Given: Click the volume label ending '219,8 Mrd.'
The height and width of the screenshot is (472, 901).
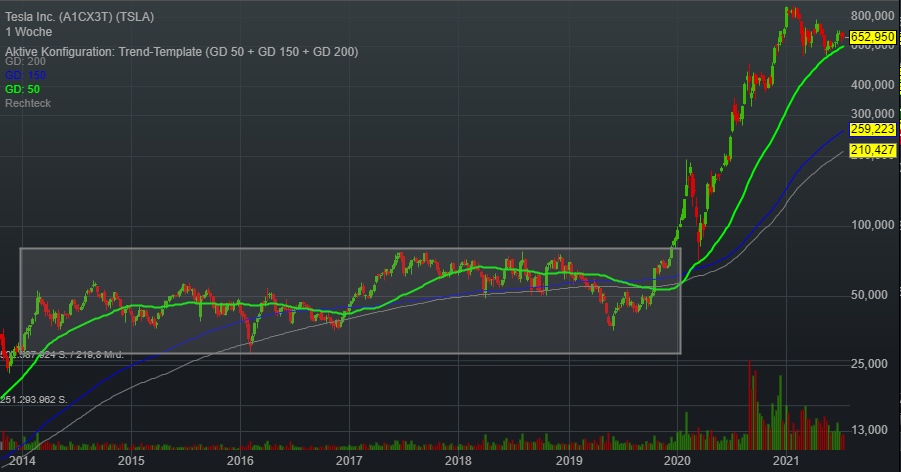Looking at the screenshot, I should pos(62,355).
